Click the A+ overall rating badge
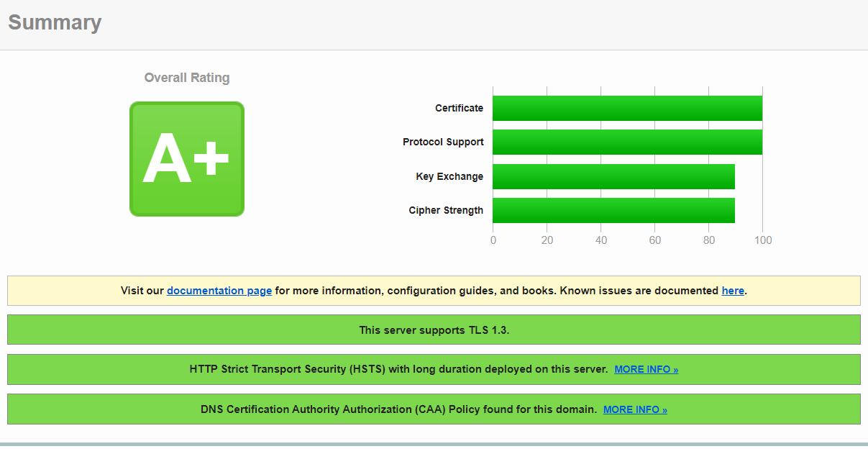868x454 pixels. [x=186, y=158]
